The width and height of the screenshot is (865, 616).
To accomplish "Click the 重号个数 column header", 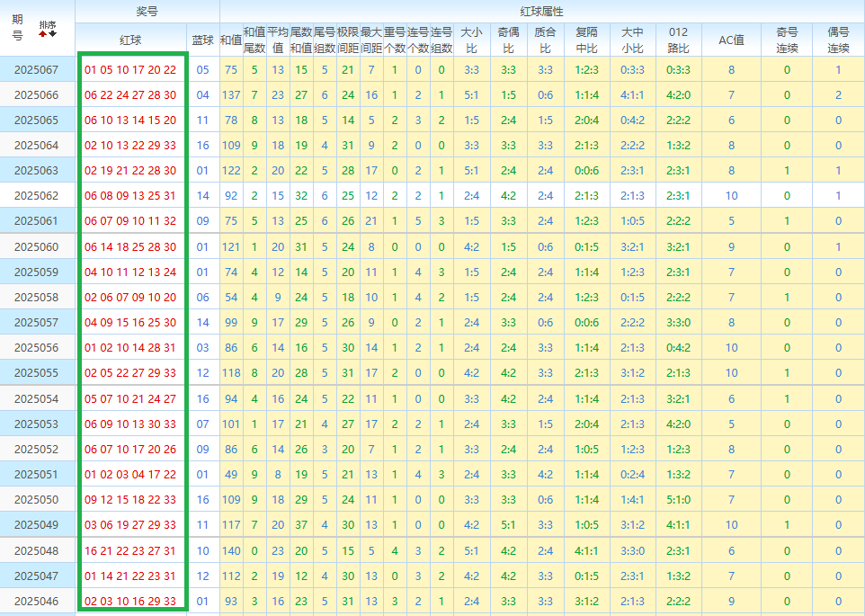I will pyautogui.click(x=395, y=40).
